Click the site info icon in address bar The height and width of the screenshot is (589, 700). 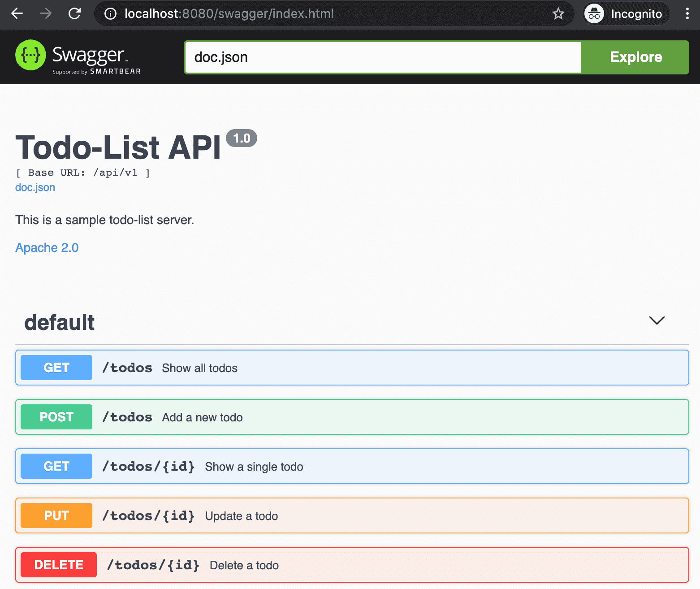(110, 14)
